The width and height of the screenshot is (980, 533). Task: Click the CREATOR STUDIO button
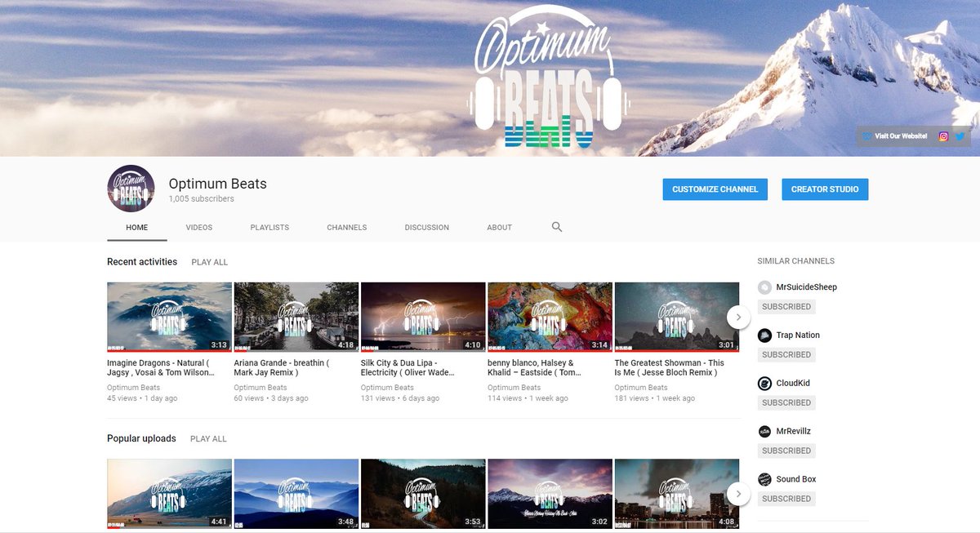click(825, 189)
